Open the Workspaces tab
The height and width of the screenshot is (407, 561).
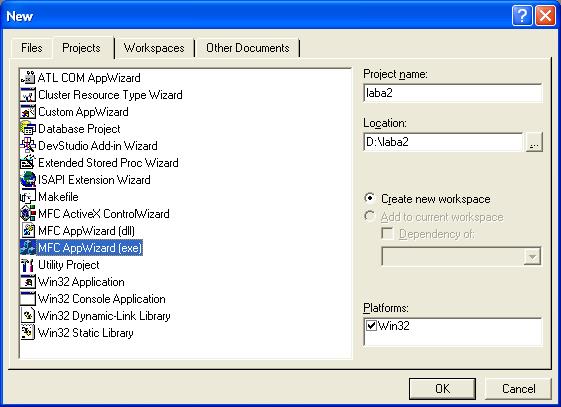154,48
